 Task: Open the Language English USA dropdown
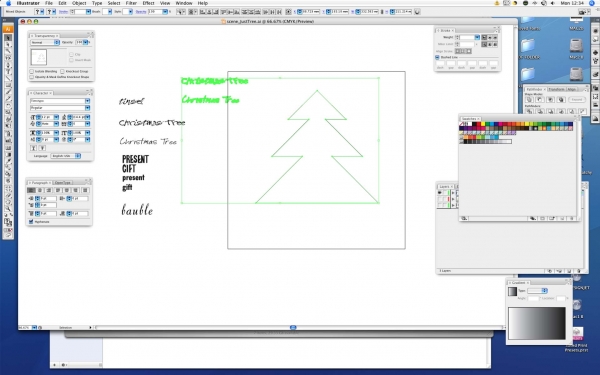65,156
